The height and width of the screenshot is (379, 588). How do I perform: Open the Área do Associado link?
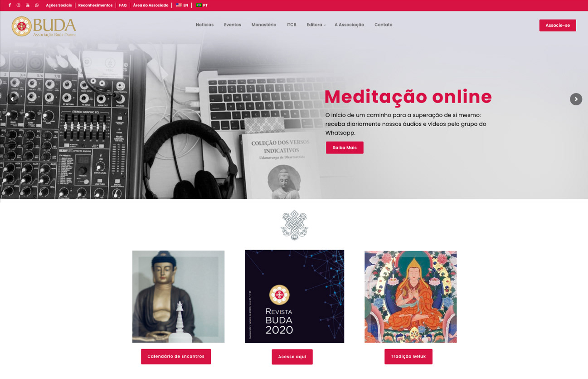pos(151,5)
